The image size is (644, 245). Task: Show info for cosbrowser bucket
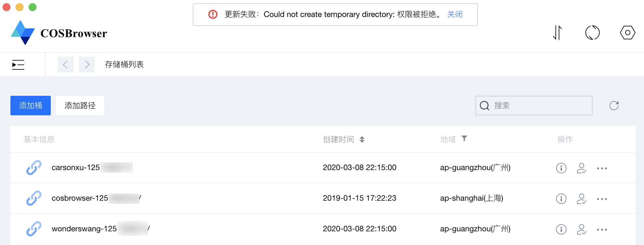[x=561, y=199]
